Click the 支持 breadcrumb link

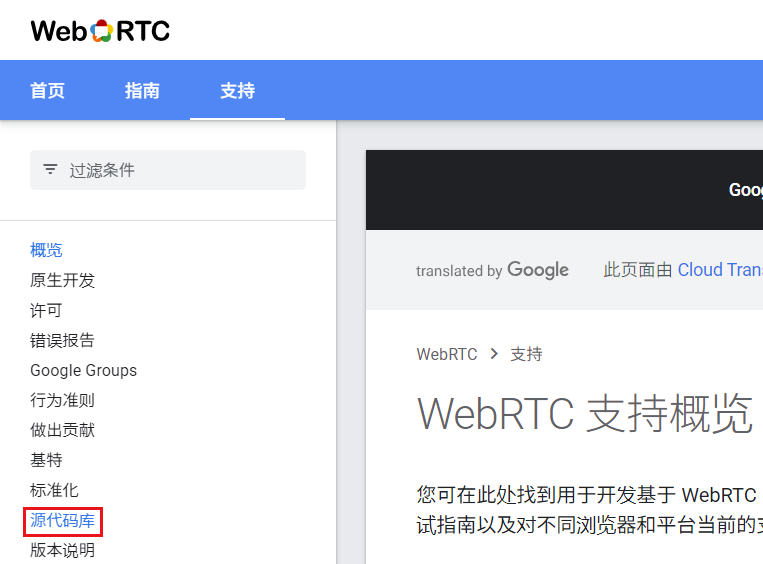pyautogui.click(x=526, y=354)
